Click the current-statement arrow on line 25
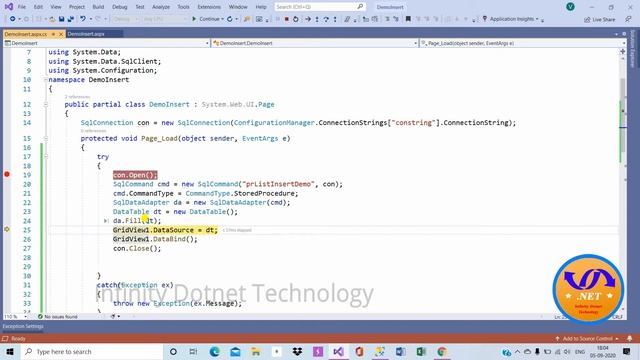This screenshot has height=360, width=640. (7, 230)
